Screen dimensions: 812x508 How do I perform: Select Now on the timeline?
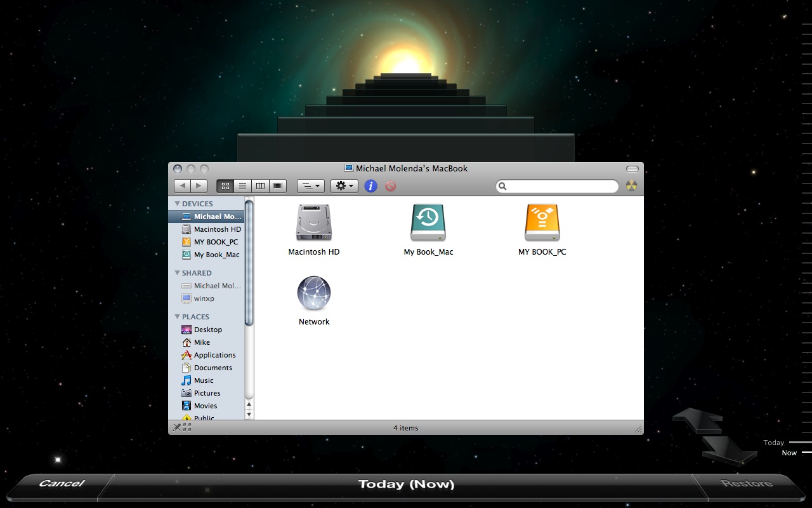tap(789, 453)
